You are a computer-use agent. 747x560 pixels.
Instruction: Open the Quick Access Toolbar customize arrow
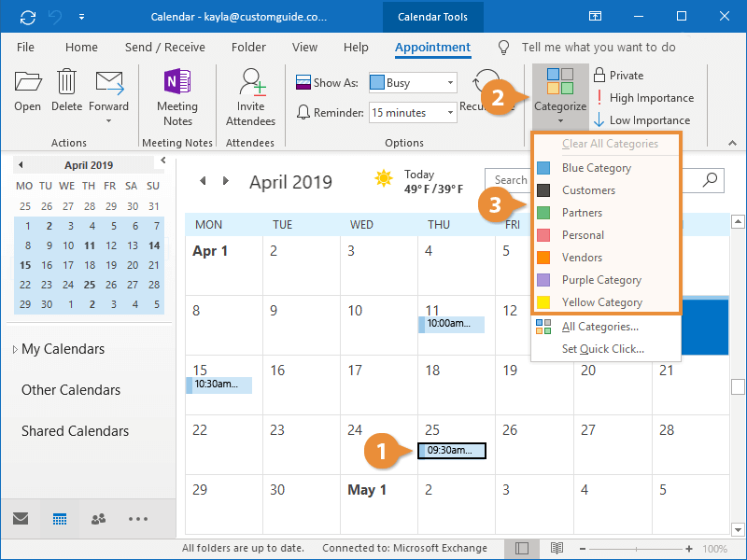pyautogui.click(x=81, y=17)
